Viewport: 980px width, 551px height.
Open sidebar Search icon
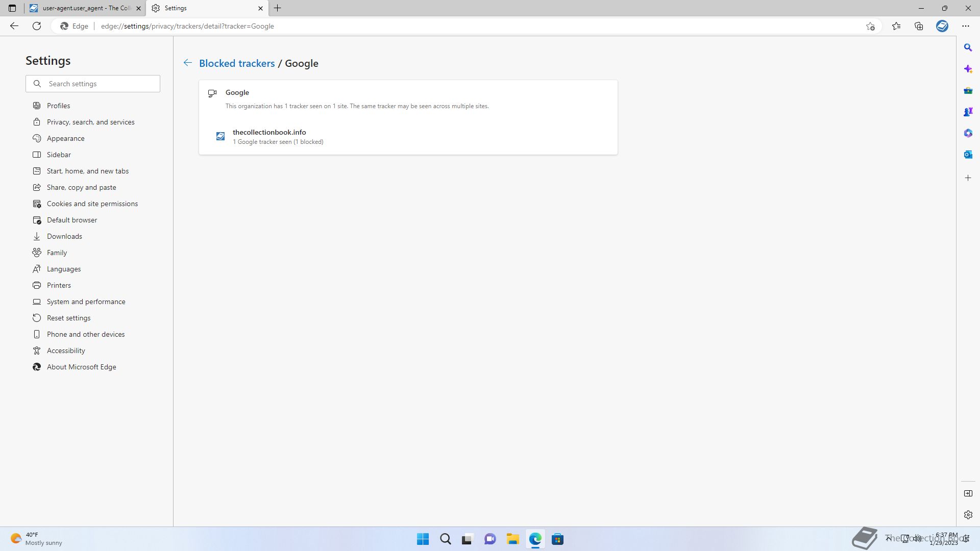968,47
